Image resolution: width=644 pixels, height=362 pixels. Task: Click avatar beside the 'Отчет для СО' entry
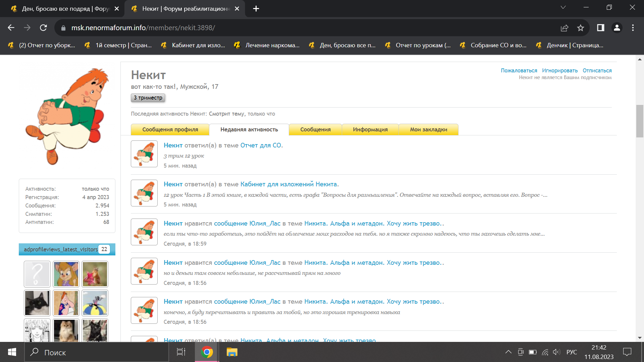(x=144, y=154)
